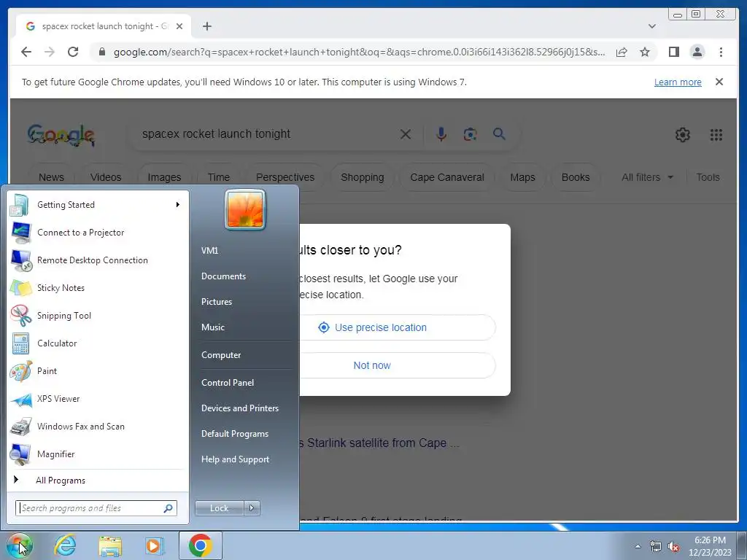The height and width of the screenshot is (560, 747).
Task: Open Windows Fax and Scan
Action: pos(98,426)
